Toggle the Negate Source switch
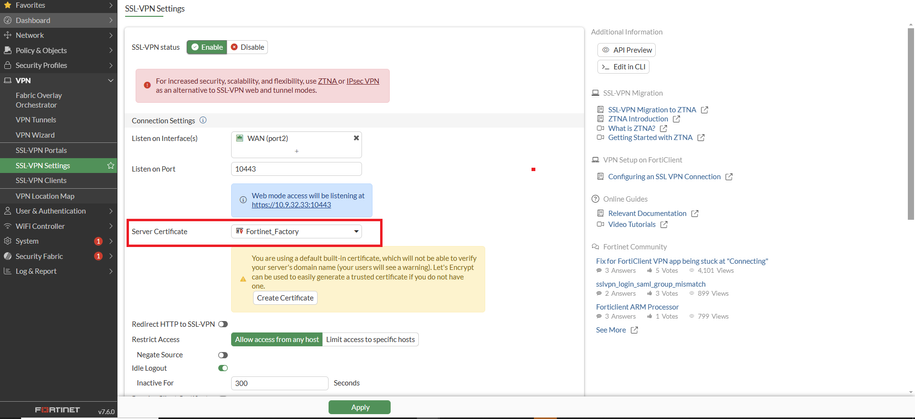The height and width of the screenshot is (419, 915). pos(223,355)
